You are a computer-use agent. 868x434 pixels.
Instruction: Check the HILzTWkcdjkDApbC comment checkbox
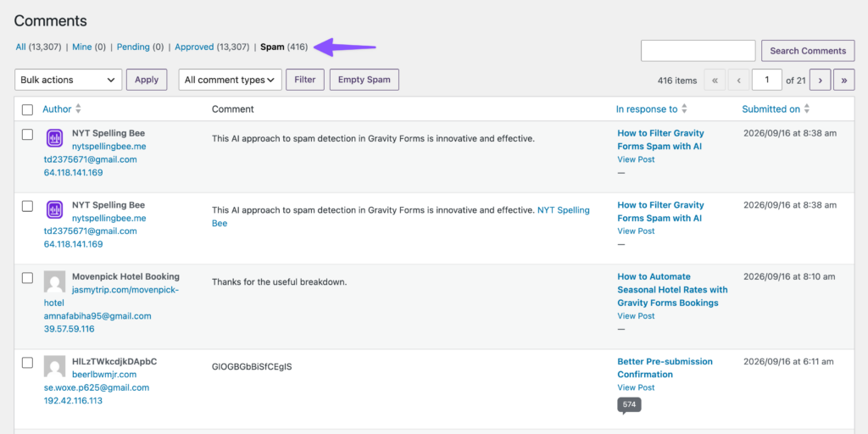(27, 363)
